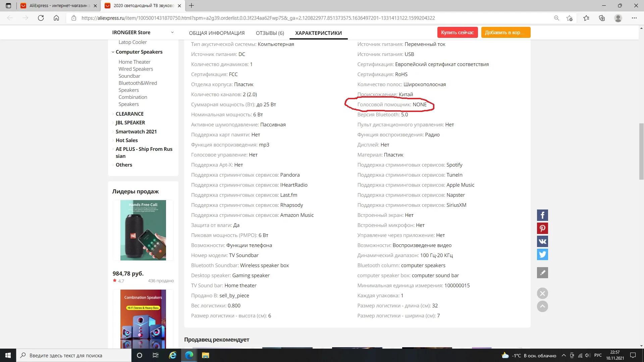The image size is (644, 362).
Task: Share to VK icon
Action: click(542, 241)
